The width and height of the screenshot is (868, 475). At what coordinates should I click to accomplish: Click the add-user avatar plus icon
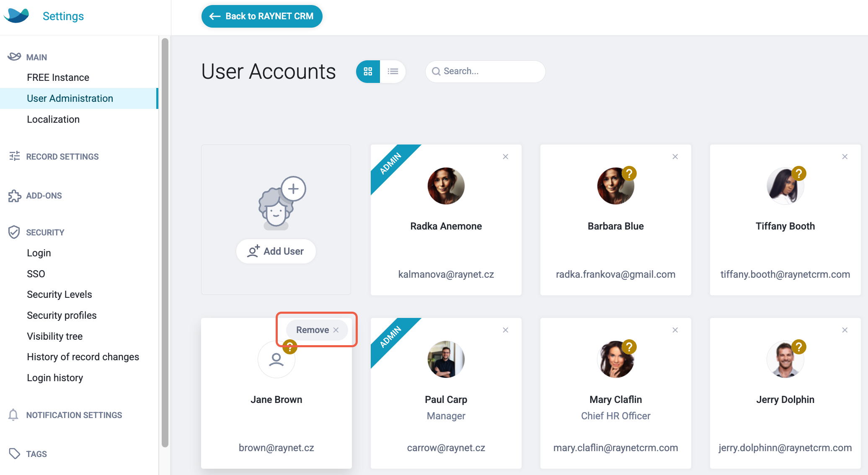tap(293, 188)
